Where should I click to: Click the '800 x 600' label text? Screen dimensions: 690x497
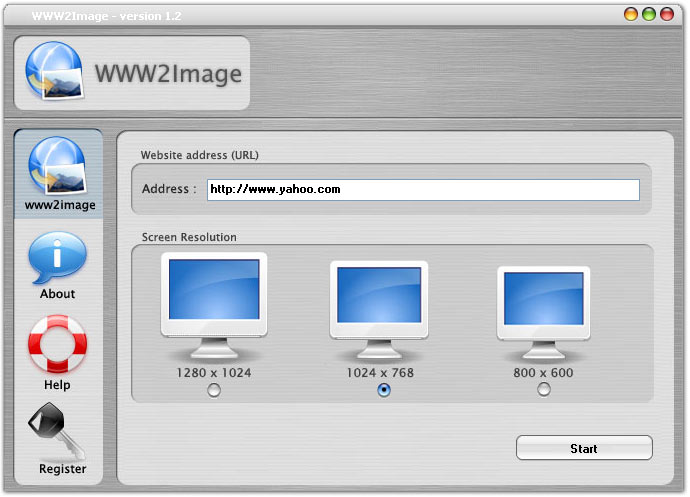[543, 373]
